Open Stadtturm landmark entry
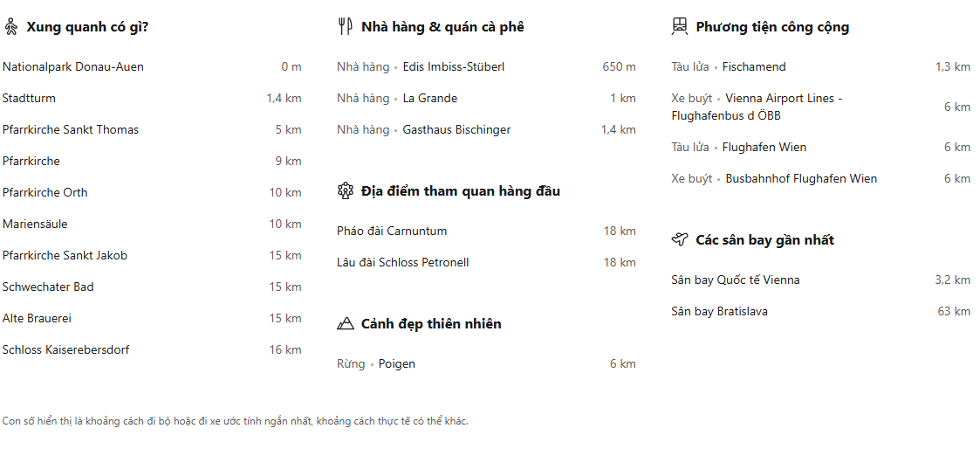The height and width of the screenshot is (449, 980). click(29, 99)
